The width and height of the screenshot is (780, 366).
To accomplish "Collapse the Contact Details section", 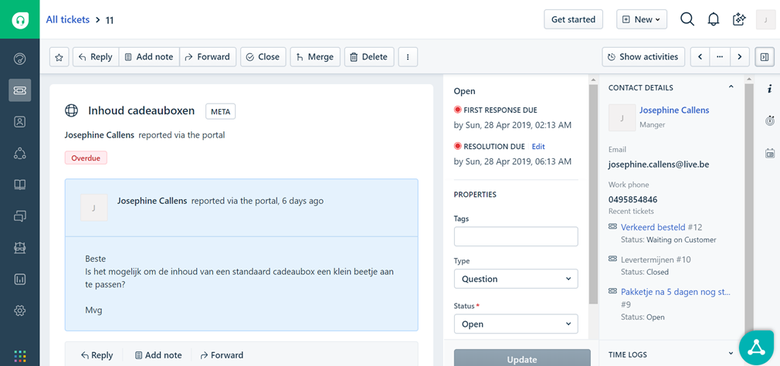I will 731,87.
